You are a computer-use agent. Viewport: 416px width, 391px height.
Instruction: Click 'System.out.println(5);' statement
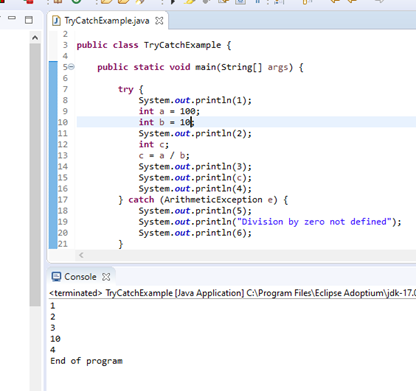click(195, 211)
